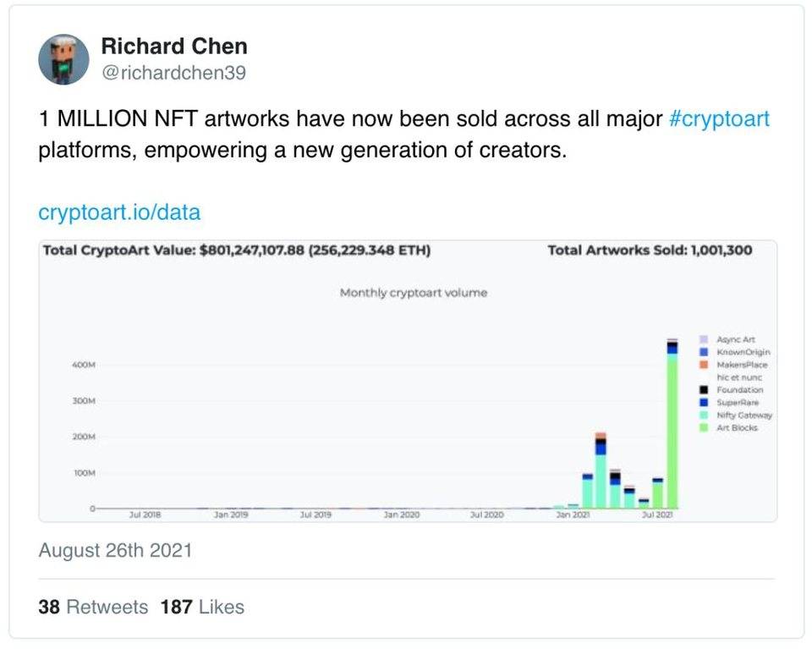
Task: Toggle the Art Blocks legend entry
Action: [728, 428]
